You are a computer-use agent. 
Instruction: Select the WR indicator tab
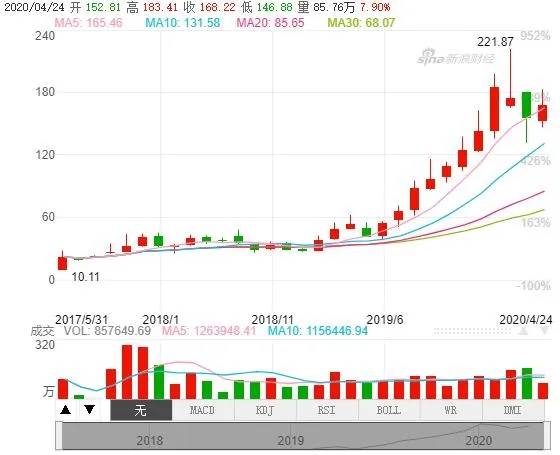click(x=451, y=410)
